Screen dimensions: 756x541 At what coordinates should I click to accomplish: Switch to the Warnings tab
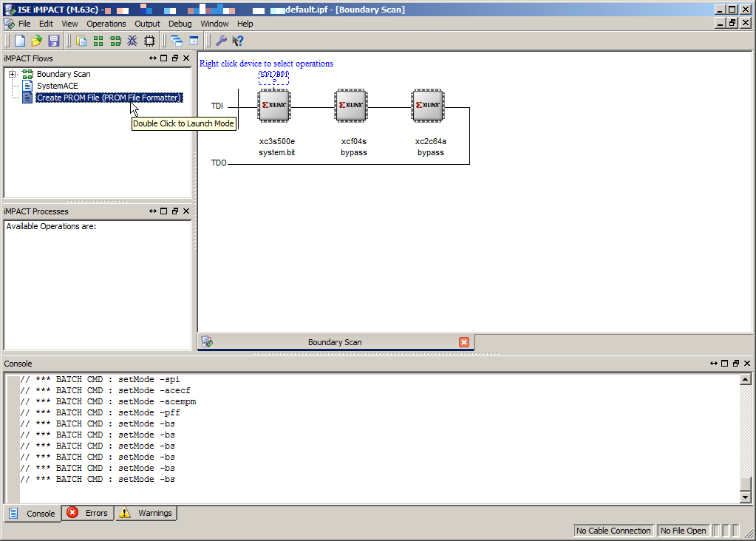click(x=146, y=513)
